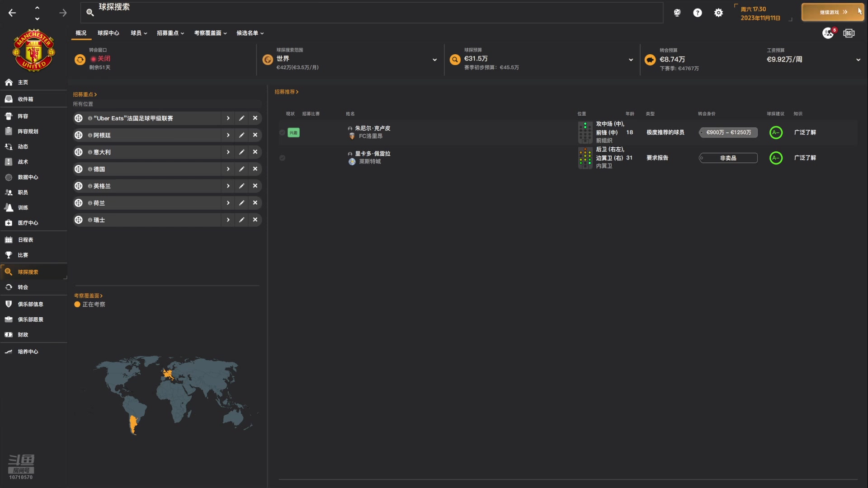868x488 pixels.
Task: Toggle the status check for 里卡多·佩雷拉
Action: pos(282,158)
